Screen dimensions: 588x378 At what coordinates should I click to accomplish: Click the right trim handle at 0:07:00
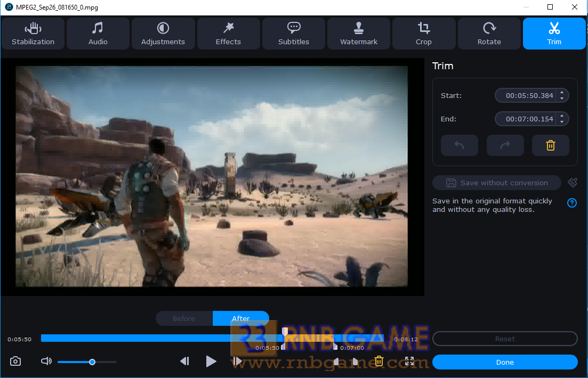click(335, 346)
